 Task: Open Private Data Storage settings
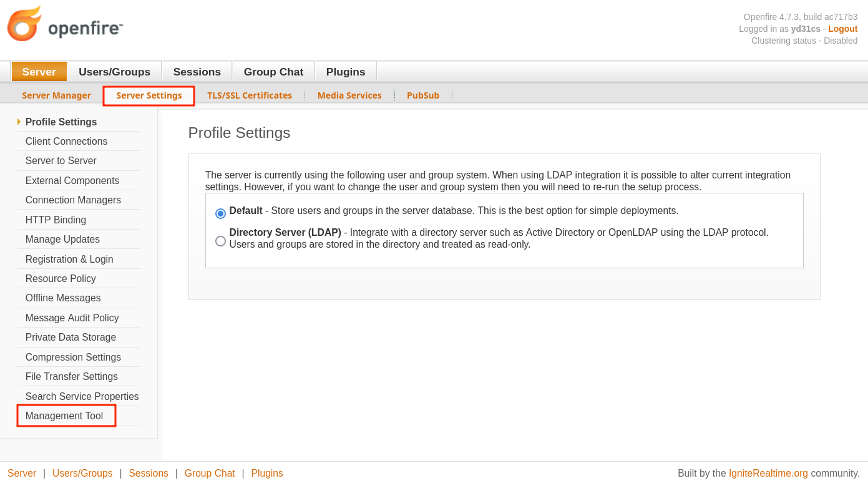(x=71, y=338)
